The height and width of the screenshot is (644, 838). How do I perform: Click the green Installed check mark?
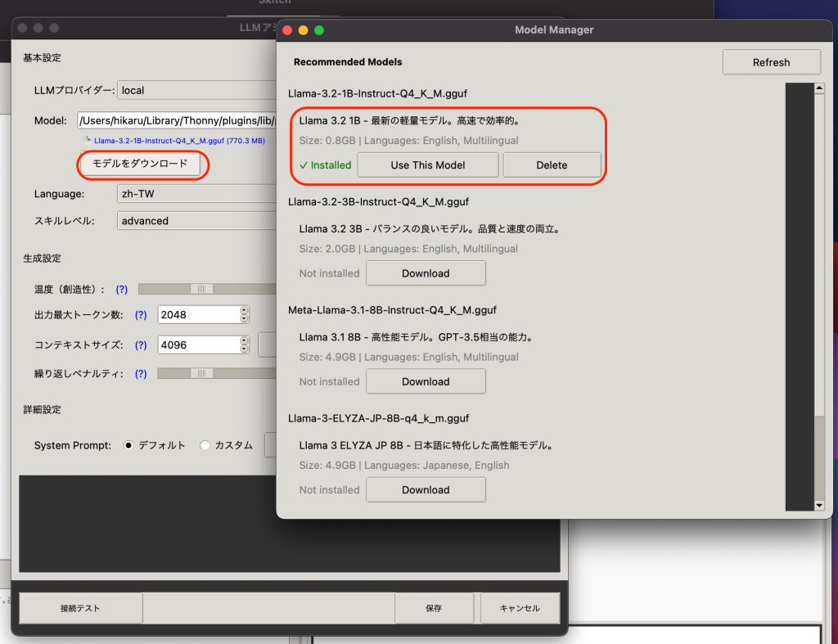(x=303, y=165)
